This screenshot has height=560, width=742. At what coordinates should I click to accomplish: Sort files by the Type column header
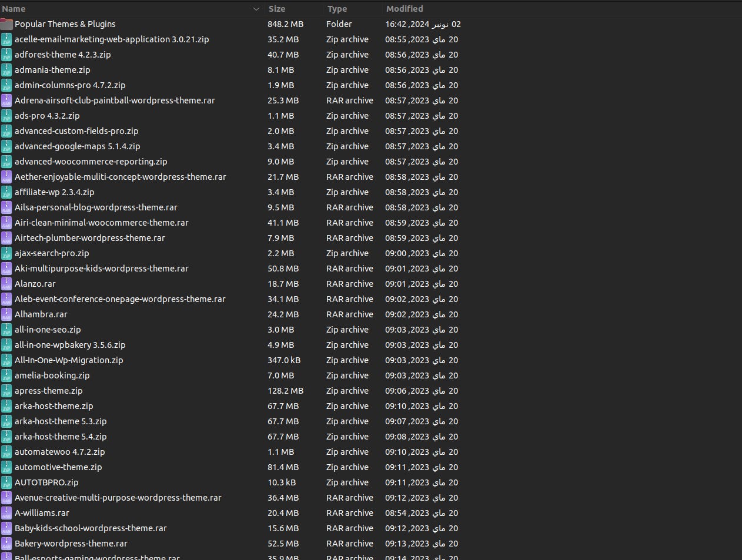(x=353, y=9)
